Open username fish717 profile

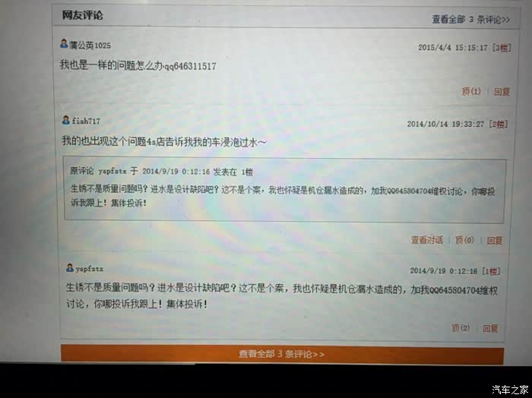coord(86,121)
